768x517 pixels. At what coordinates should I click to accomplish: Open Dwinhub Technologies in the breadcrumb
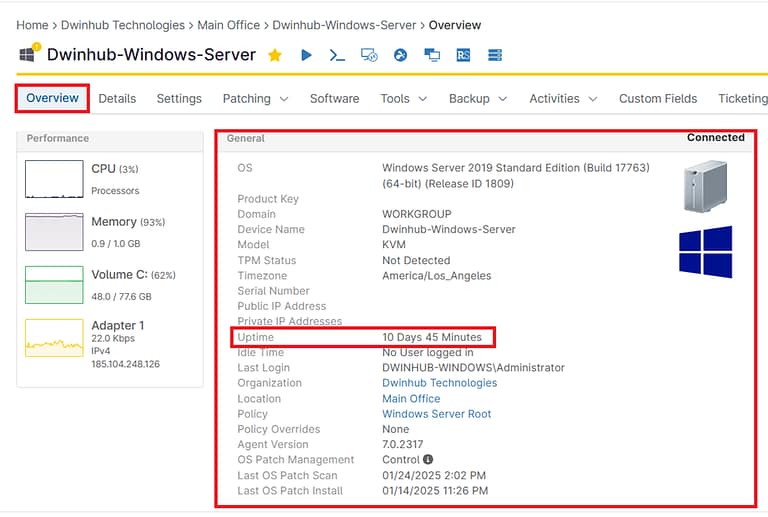(x=122, y=25)
